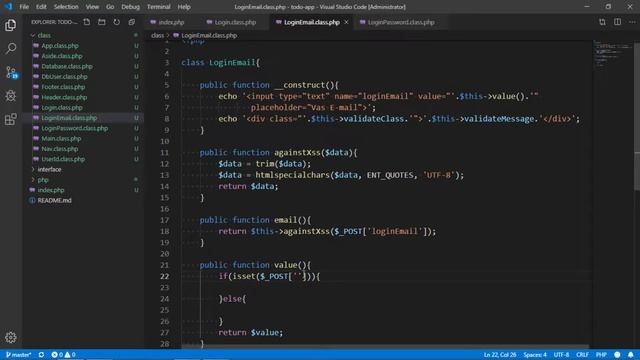Open the Go menu
Viewport: 640px width, 360px height.
tap(110, 7)
